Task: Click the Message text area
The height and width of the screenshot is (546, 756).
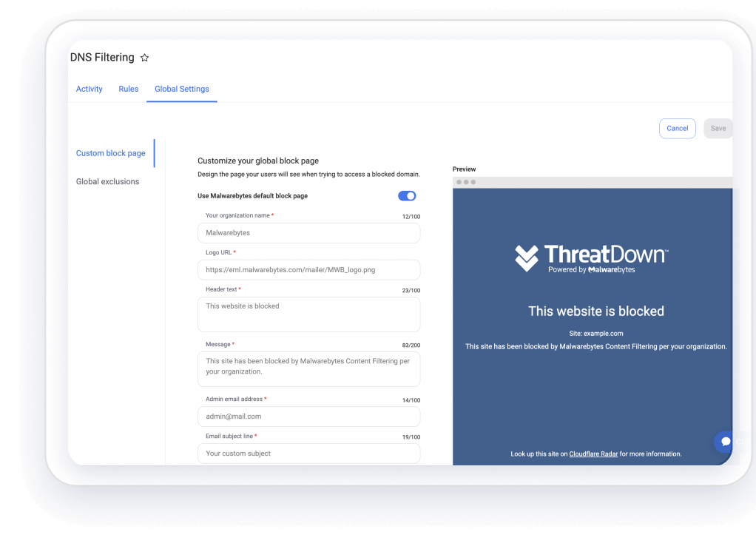Action: click(x=309, y=369)
